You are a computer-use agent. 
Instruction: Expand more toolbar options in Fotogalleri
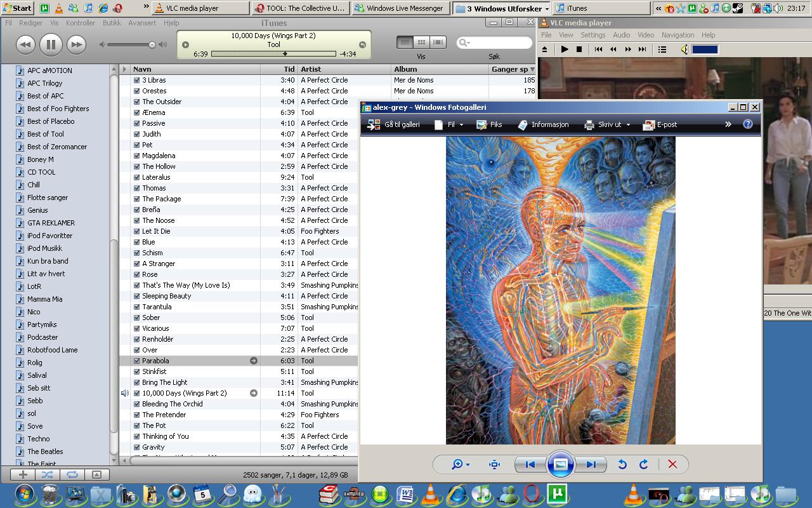tap(728, 124)
